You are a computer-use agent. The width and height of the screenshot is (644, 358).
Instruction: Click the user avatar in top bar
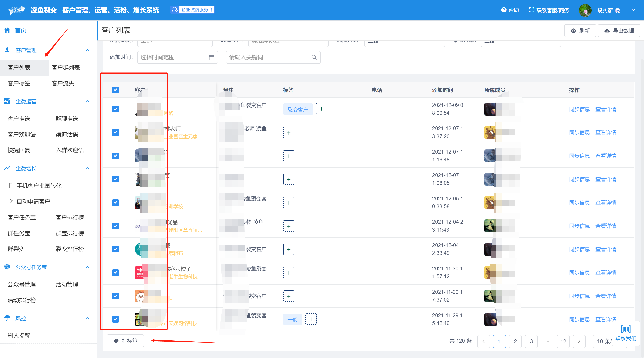click(585, 10)
